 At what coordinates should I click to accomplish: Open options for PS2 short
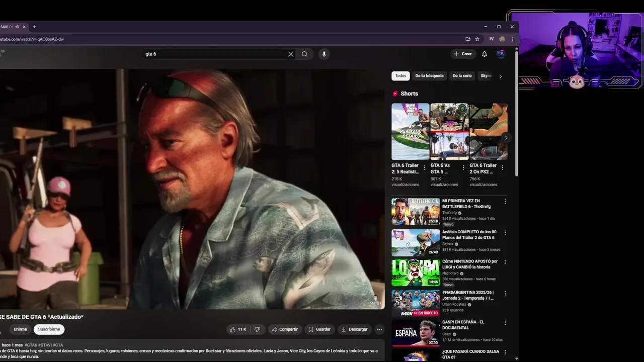(x=502, y=168)
